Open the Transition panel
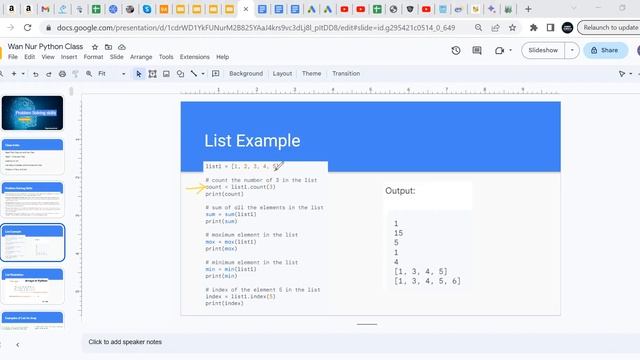 [x=346, y=73]
